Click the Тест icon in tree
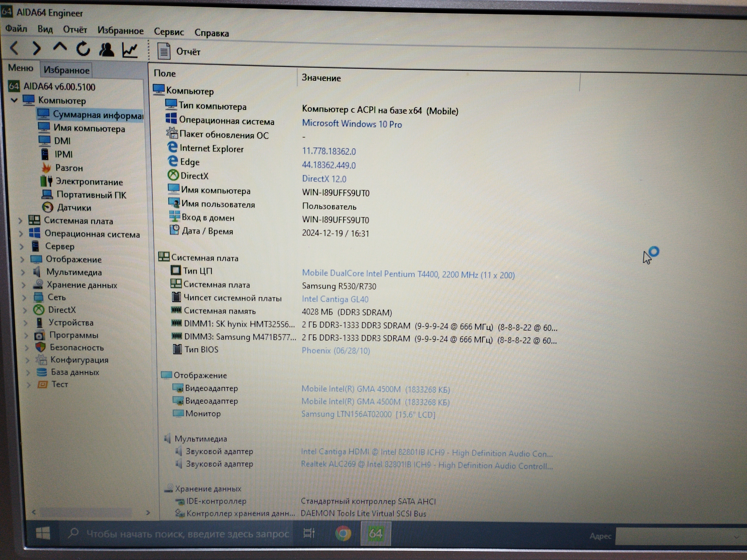The height and width of the screenshot is (560, 747). [x=42, y=384]
